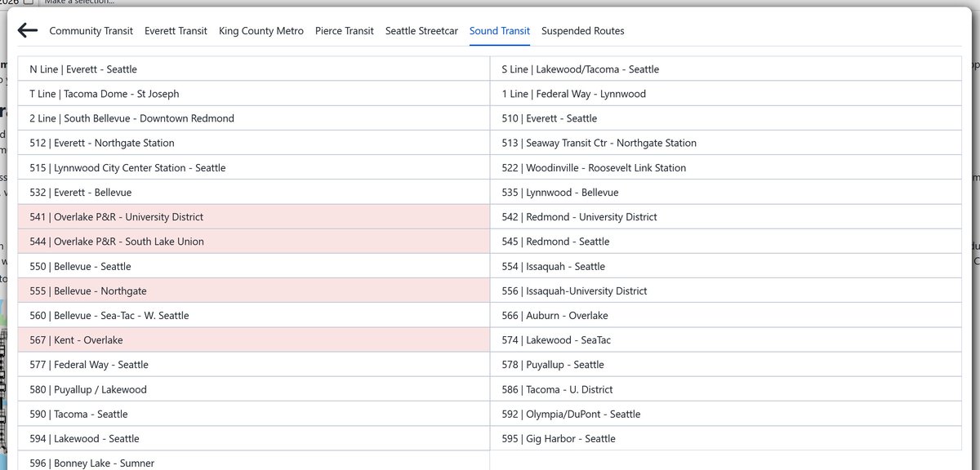Select route 592 Olympia/DuPont - Seattle
This screenshot has width=980, height=470.
(x=725, y=414)
